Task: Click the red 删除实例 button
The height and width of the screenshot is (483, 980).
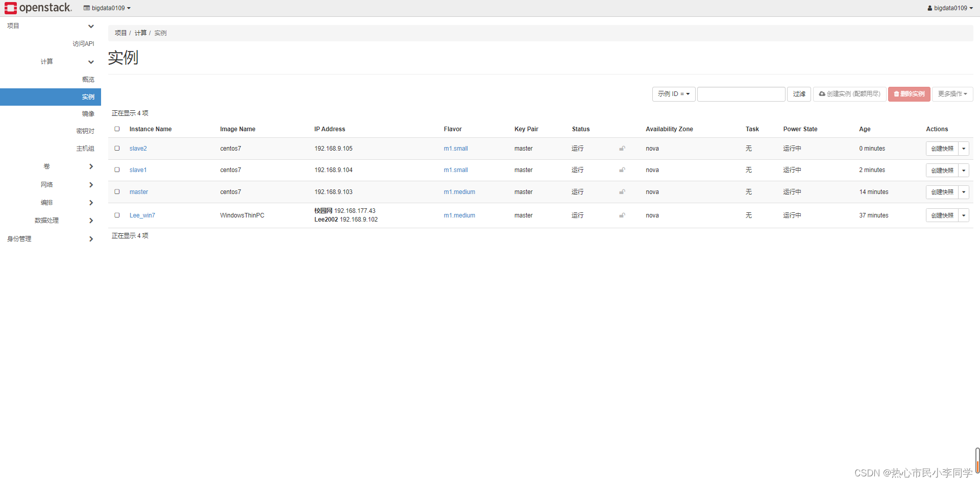Action: tap(909, 94)
